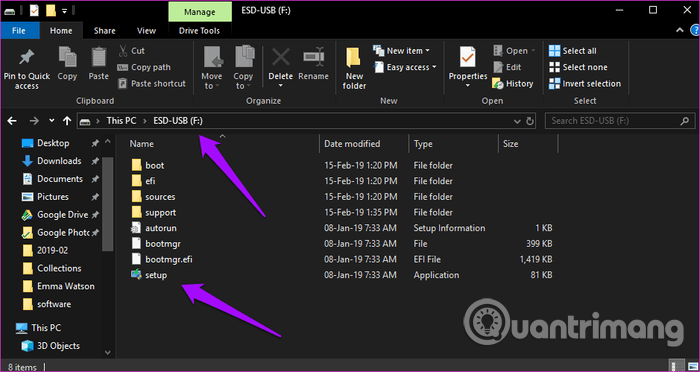The height and width of the screenshot is (372, 700).
Task: Click Invert selection
Action: [585, 84]
